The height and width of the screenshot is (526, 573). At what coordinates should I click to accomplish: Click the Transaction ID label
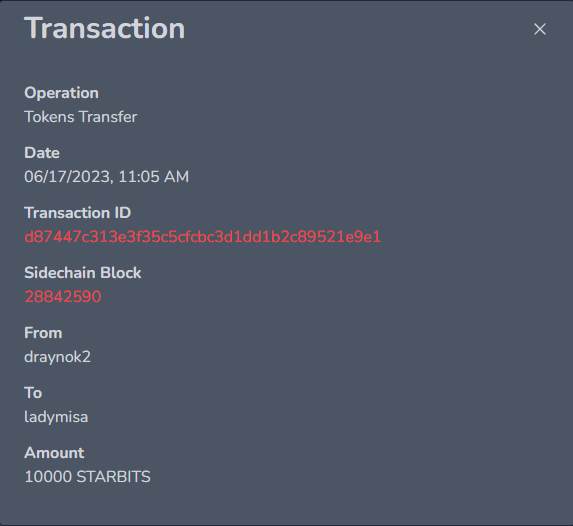pyautogui.click(x=77, y=213)
